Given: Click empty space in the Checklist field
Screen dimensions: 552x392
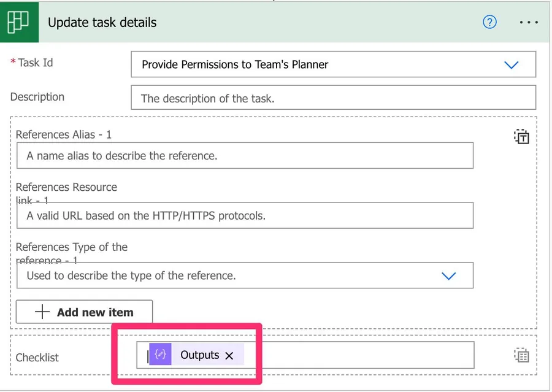Looking at the screenshot, I should (x=356, y=355).
